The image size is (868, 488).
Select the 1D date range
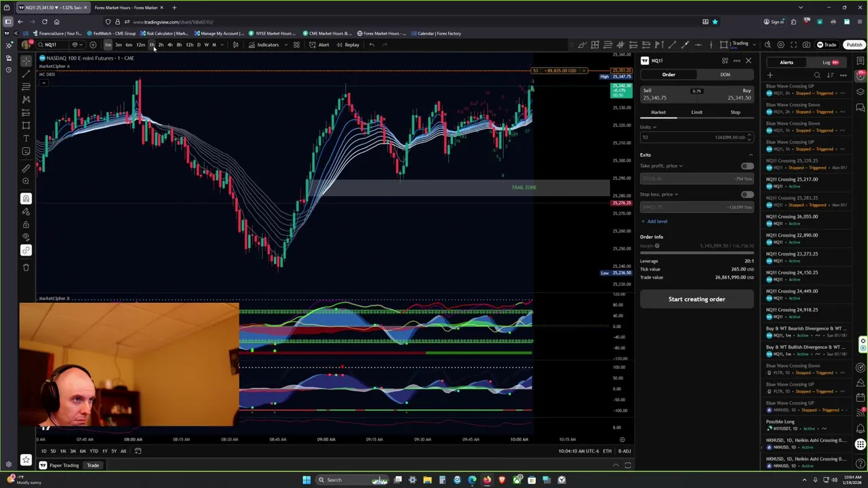coord(43,451)
